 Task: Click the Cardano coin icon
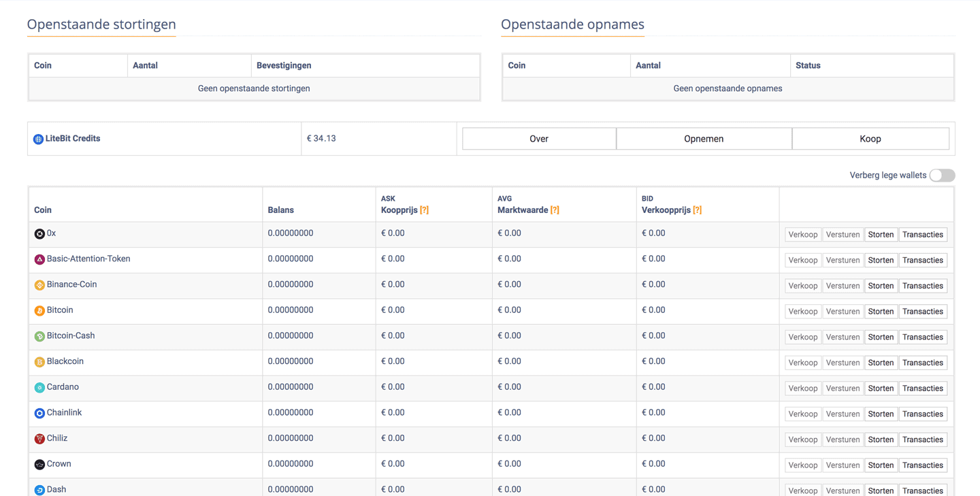click(x=39, y=388)
